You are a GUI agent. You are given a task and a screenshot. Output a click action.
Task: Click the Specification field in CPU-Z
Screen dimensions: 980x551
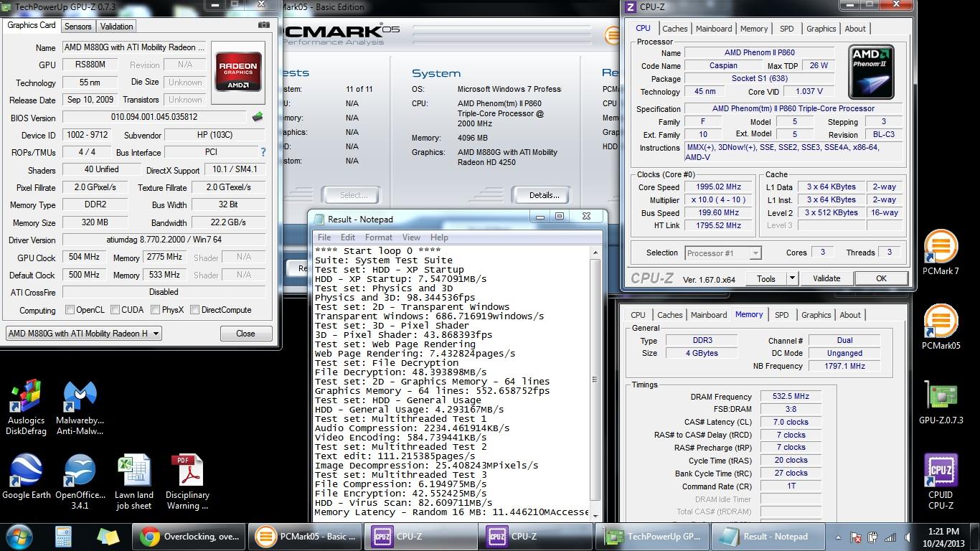click(x=793, y=108)
